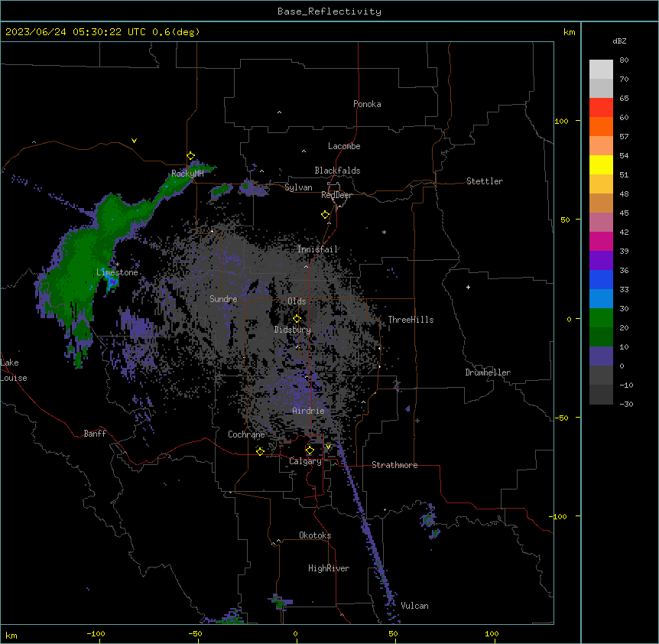Click the Banff town label
Screen dimensions: 659x644
(x=95, y=434)
